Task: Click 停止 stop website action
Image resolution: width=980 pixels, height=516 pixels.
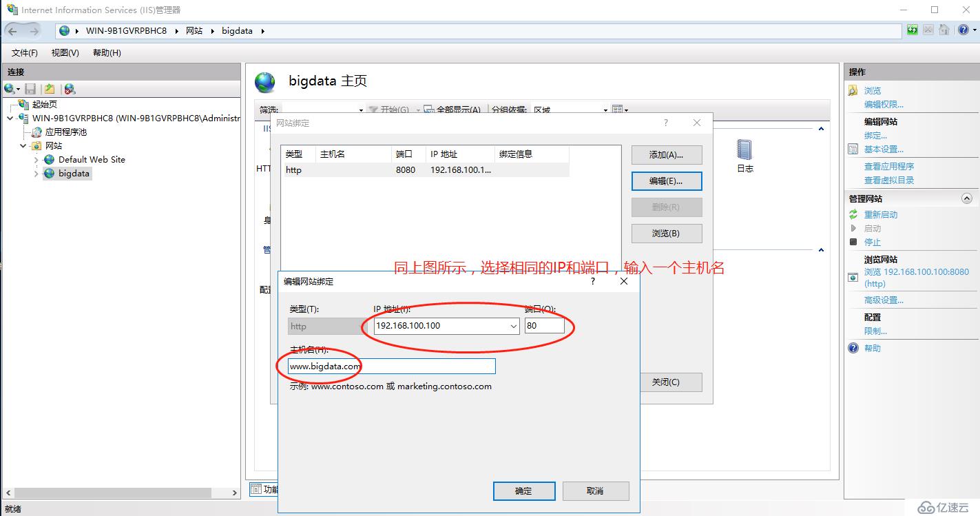Action: click(873, 242)
